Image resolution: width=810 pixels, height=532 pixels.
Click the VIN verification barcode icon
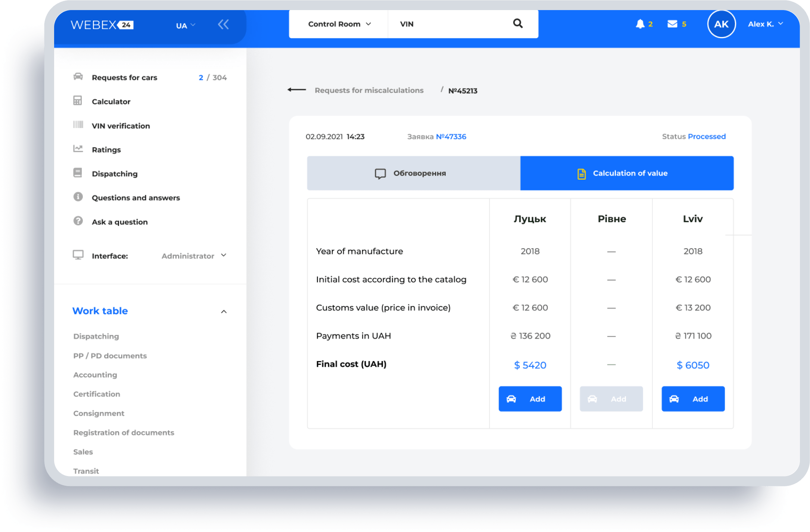click(x=78, y=125)
